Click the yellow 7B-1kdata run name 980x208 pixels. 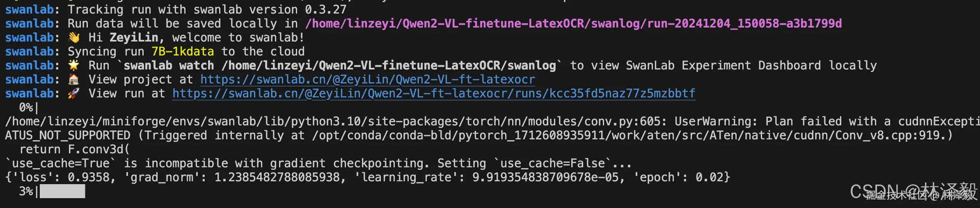(183, 51)
